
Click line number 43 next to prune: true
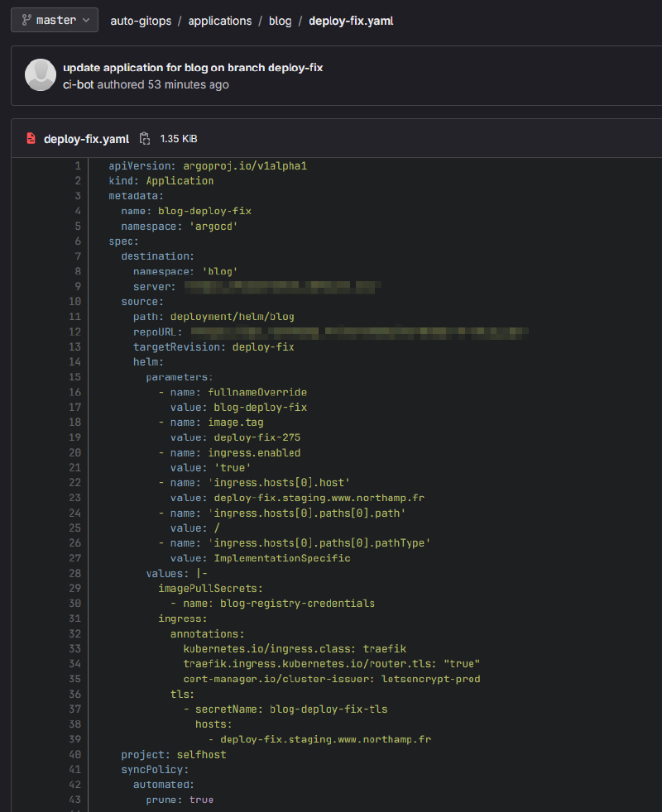(74, 800)
